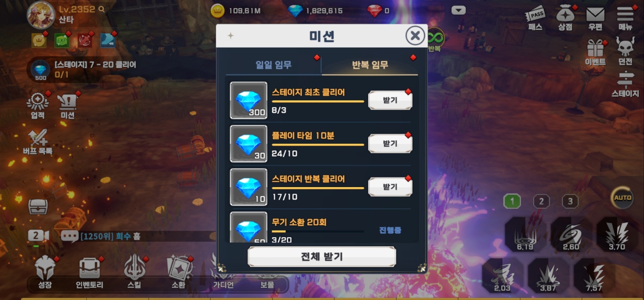Open the 패스 pass ticket icon

pos(535,14)
